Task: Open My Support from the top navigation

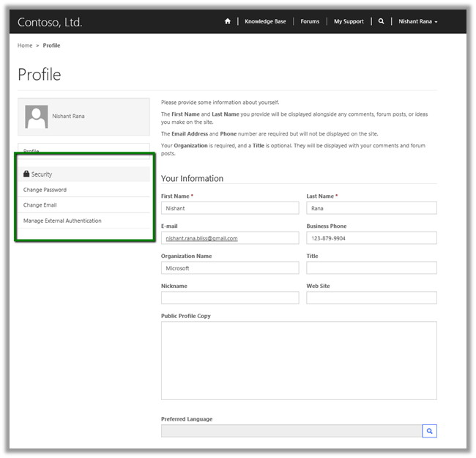Action: pos(349,22)
